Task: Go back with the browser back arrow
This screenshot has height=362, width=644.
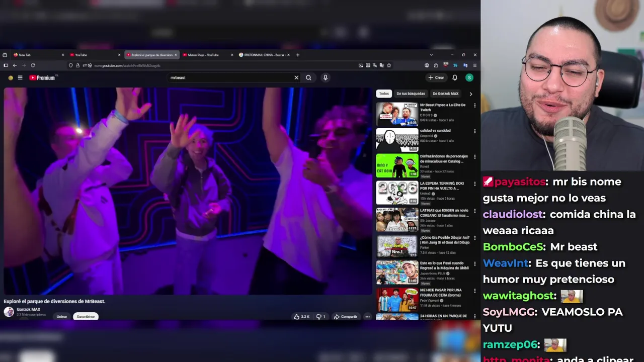Action: pyautogui.click(x=15, y=65)
